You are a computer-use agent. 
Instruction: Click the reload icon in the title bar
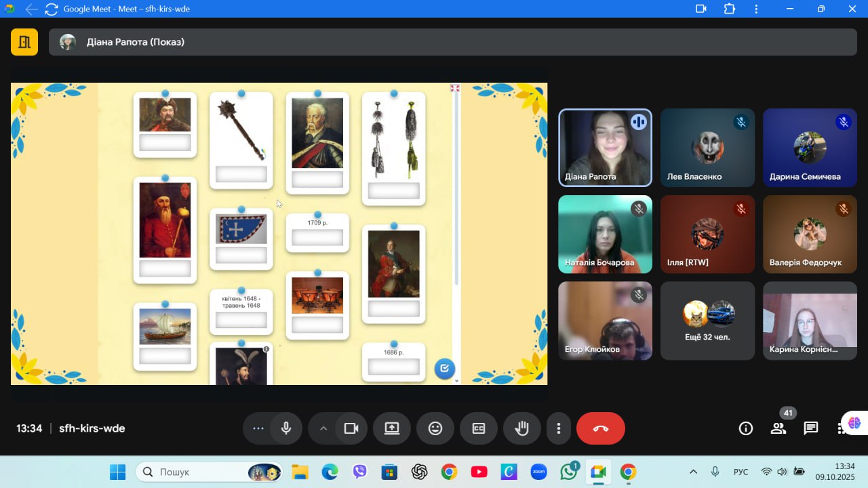pos(52,9)
